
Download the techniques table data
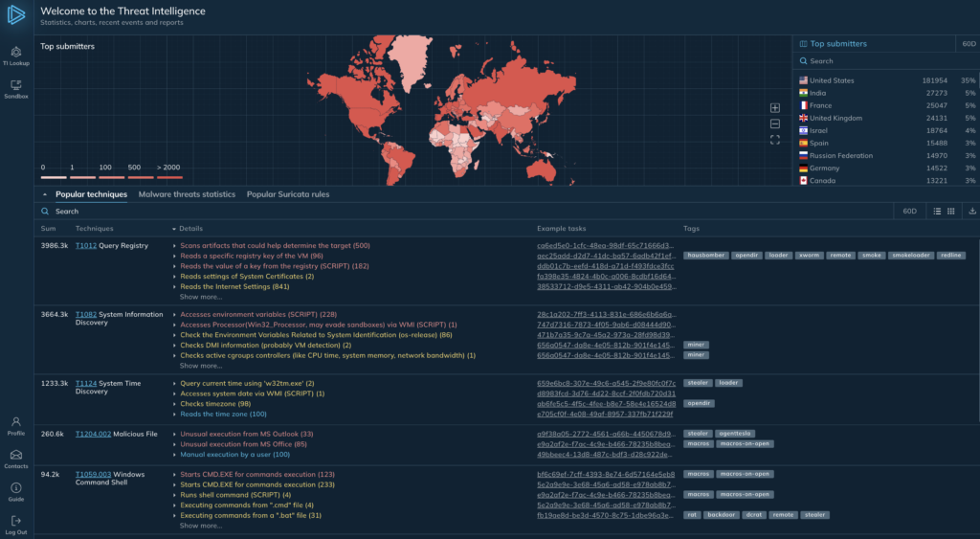(972, 211)
